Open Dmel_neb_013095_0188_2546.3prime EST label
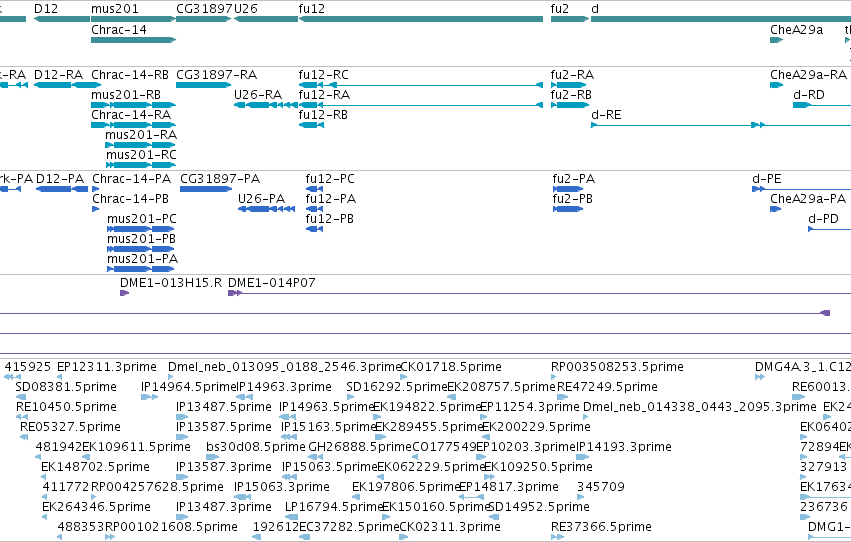Viewport: 851px width, 542px height. coord(284,367)
